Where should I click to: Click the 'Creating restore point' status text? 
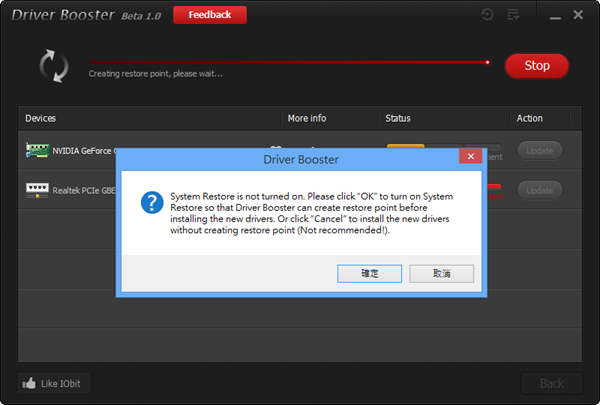[155, 73]
